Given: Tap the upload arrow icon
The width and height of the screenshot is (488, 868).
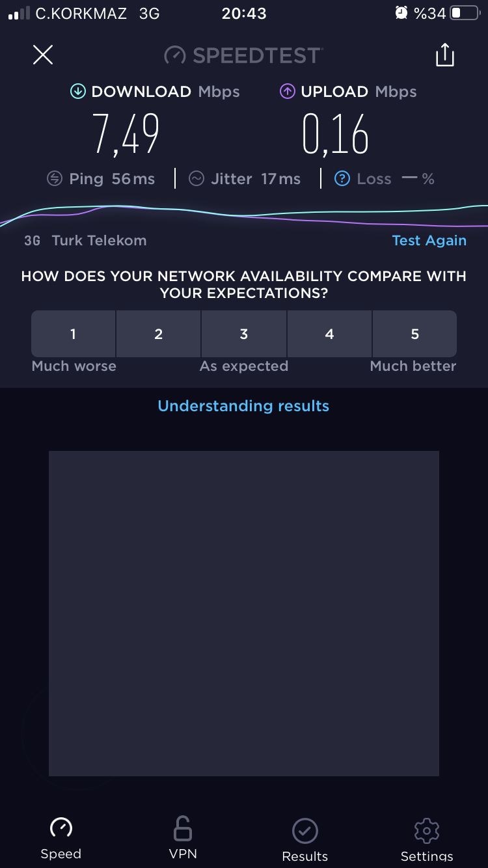Looking at the screenshot, I should [288, 92].
